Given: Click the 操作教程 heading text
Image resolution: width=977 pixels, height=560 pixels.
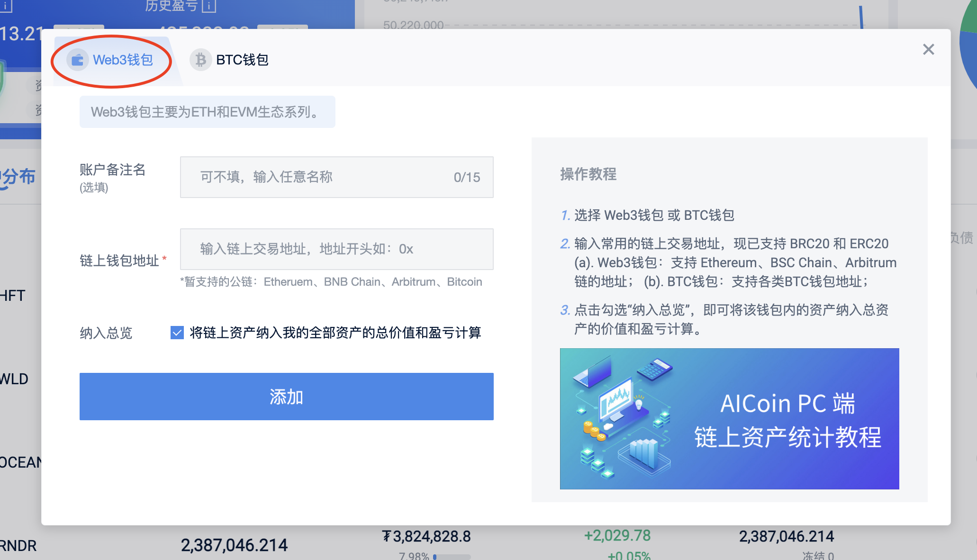Looking at the screenshot, I should (x=588, y=174).
